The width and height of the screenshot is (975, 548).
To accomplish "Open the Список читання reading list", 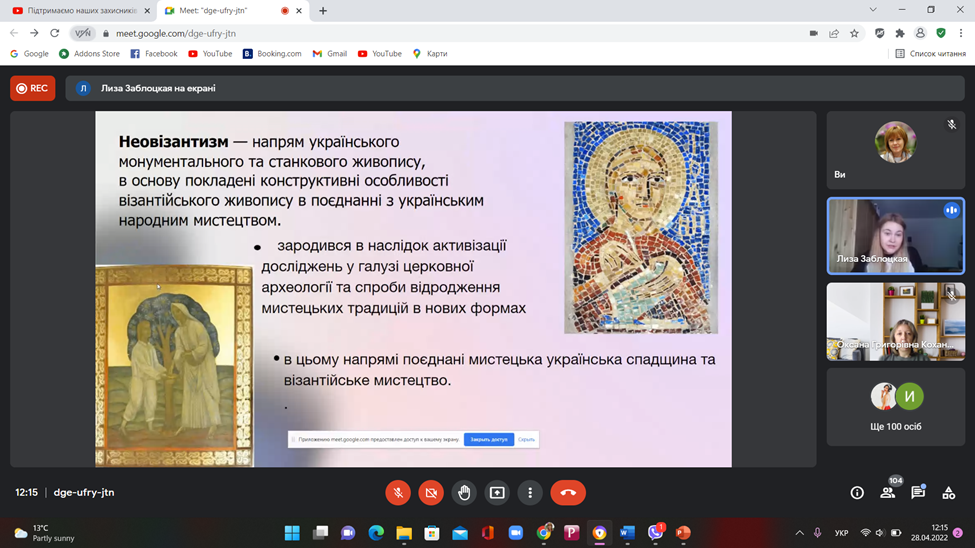I will click(x=930, y=53).
